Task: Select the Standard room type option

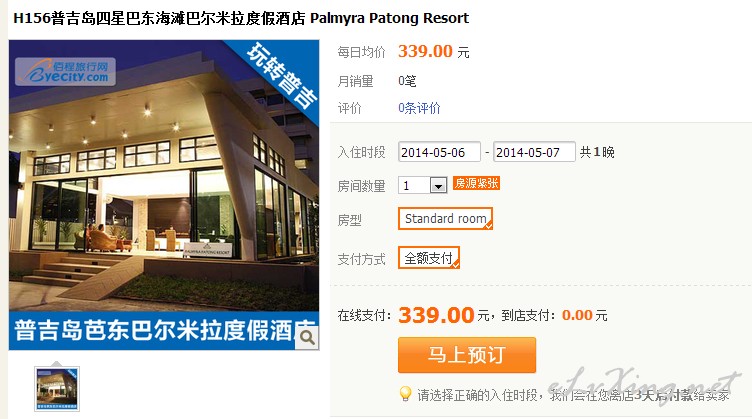Action: 446,219
